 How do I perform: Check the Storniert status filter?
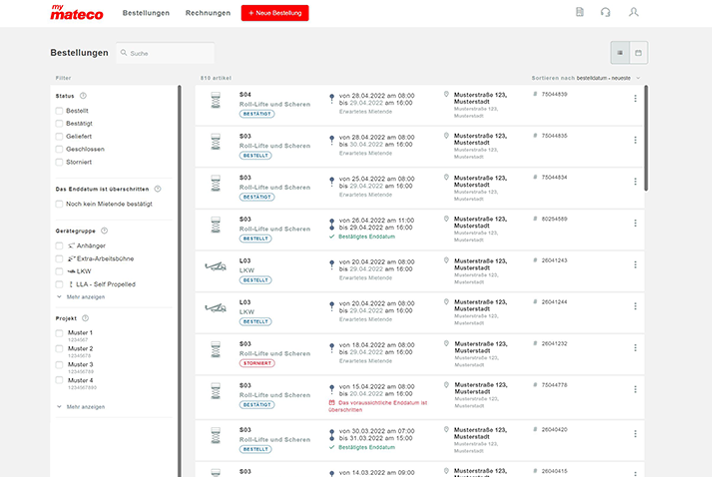click(59, 162)
